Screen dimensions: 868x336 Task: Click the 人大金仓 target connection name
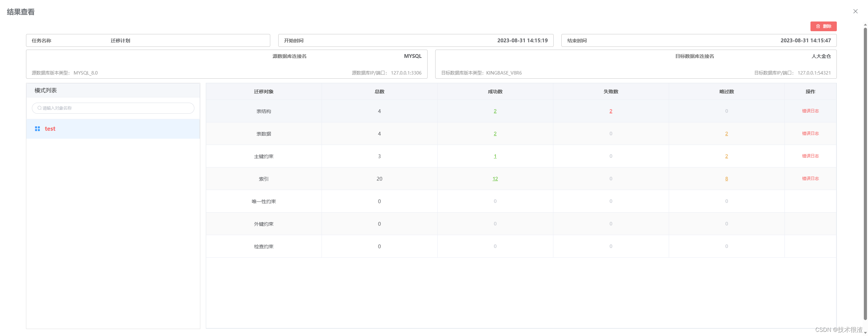click(x=821, y=56)
